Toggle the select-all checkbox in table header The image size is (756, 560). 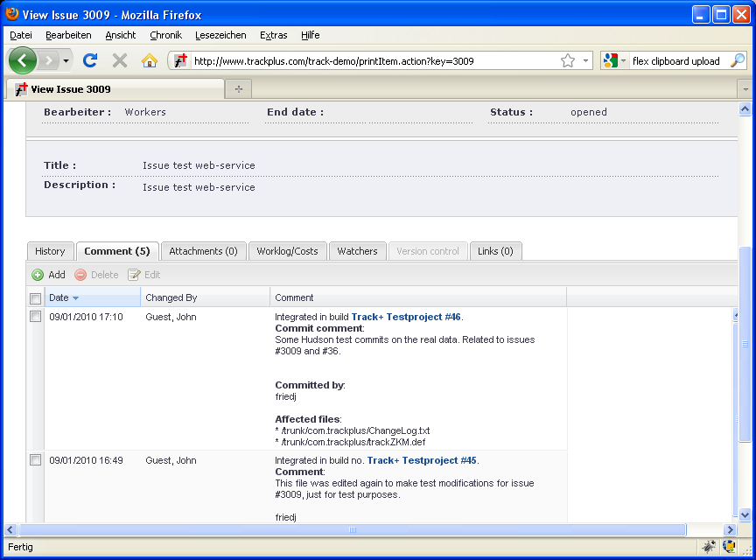pyautogui.click(x=36, y=298)
